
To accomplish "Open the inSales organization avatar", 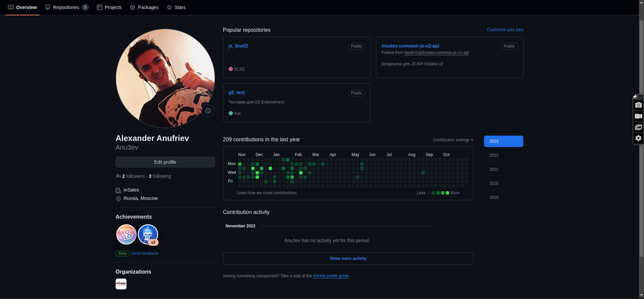I will [121, 284].
